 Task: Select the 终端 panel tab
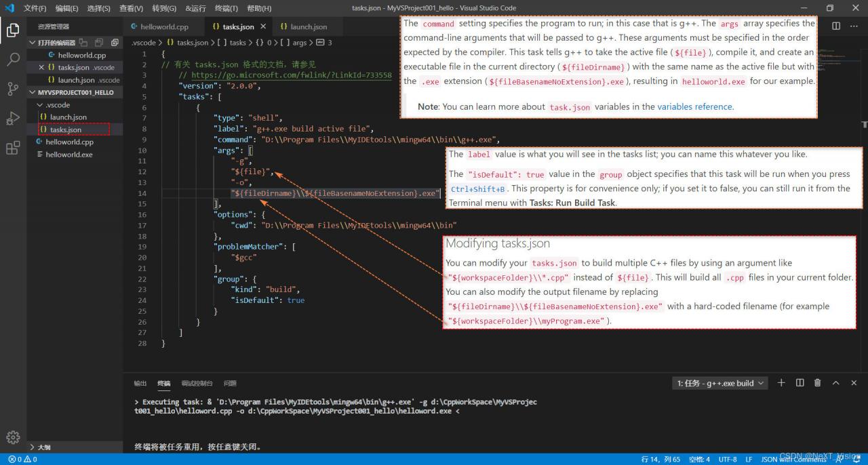click(163, 383)
